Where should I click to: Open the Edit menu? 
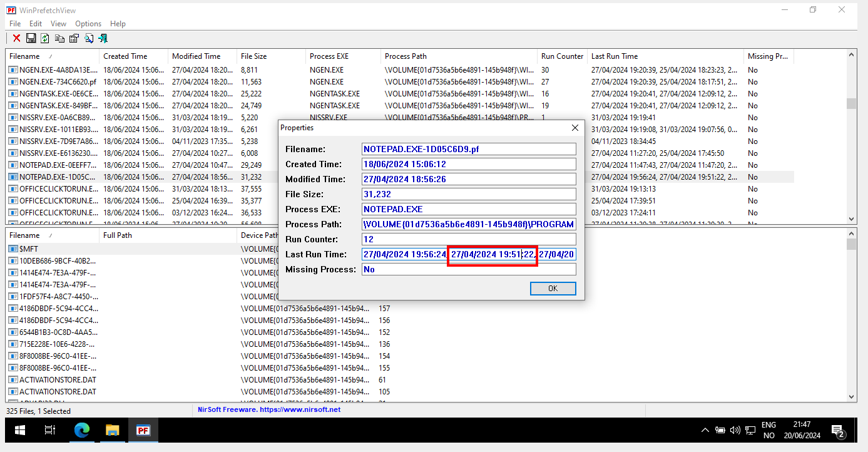[36, 24]
